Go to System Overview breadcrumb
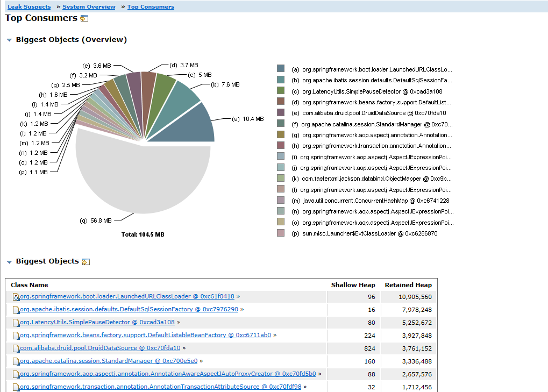Screen dimensions: 548x392 tap(89, 7)
